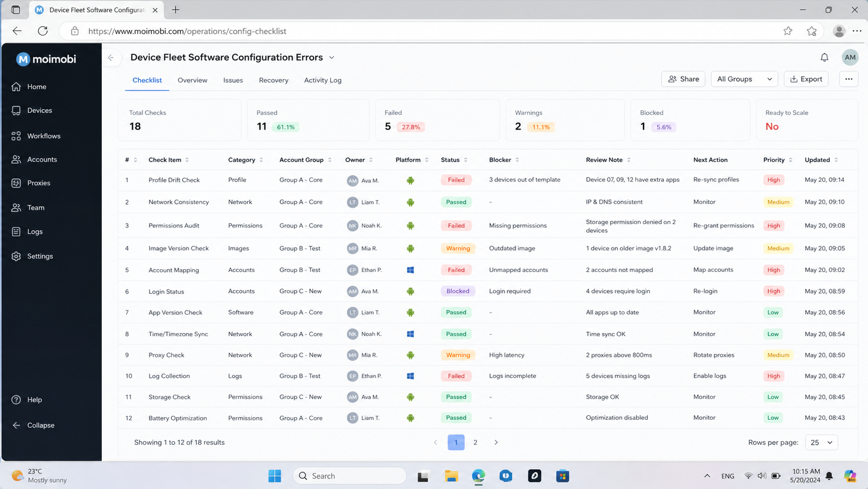
Task: Click the Failed status badge for Permissions Audit
Action: 456,226
